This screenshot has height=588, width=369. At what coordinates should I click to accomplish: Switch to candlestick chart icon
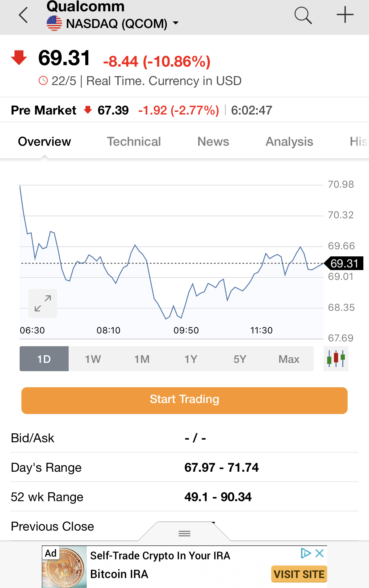[336, 359]
